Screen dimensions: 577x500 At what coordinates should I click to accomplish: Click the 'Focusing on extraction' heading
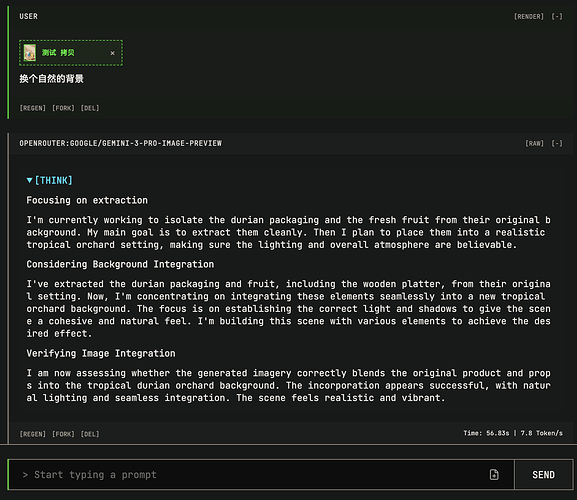[87, 200]
